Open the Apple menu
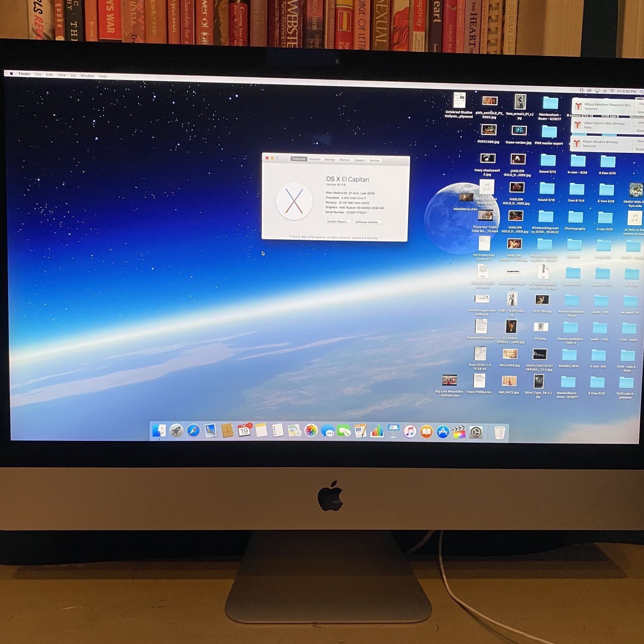The width and height of the screenshot is (644, 644). click(11, 74)
